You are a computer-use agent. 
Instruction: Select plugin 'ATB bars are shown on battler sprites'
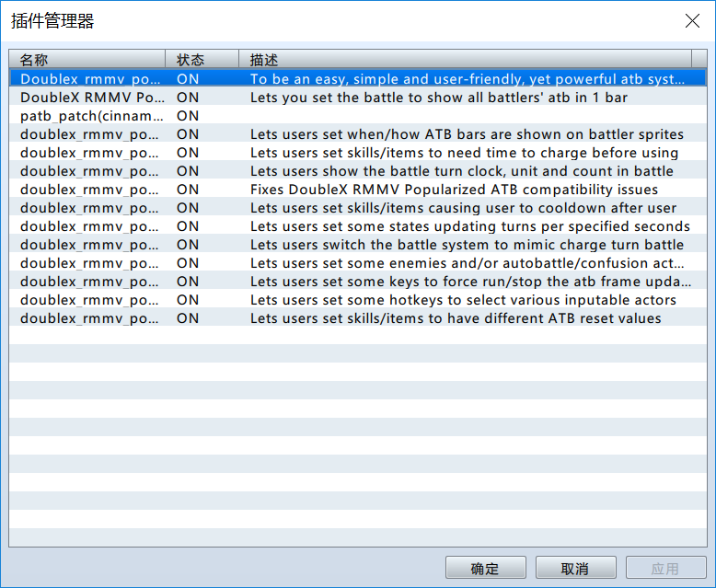358,133
